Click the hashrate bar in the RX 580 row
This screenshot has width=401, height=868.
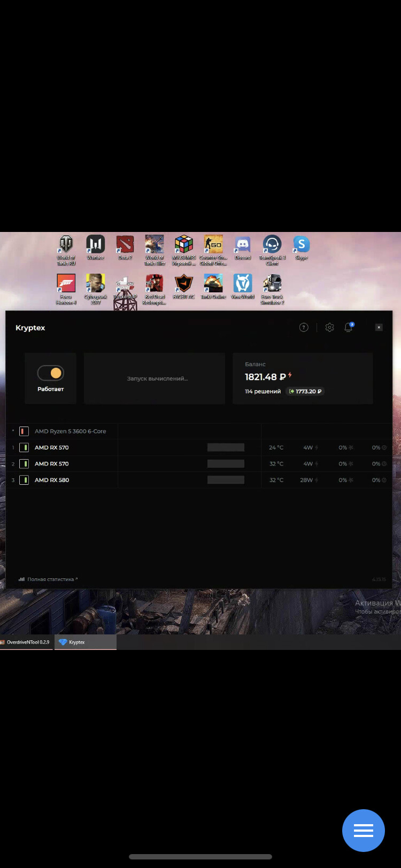click(x=226, y=480)
